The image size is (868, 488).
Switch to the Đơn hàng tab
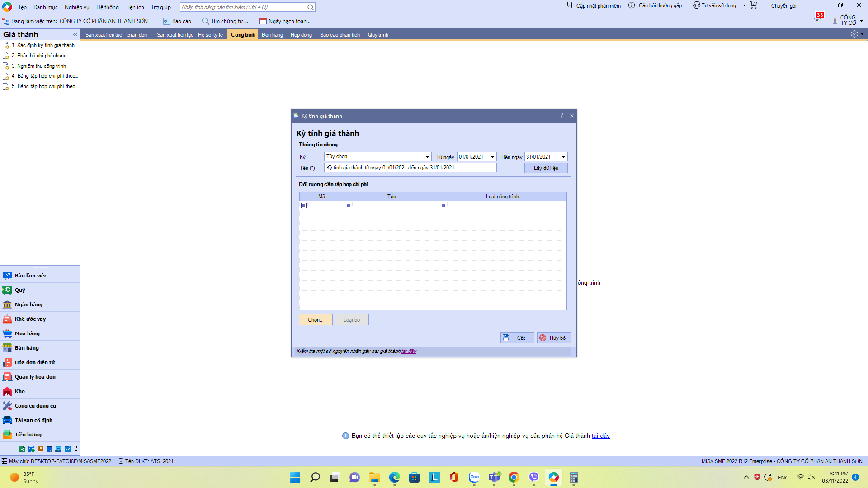(x=272, y=35)
